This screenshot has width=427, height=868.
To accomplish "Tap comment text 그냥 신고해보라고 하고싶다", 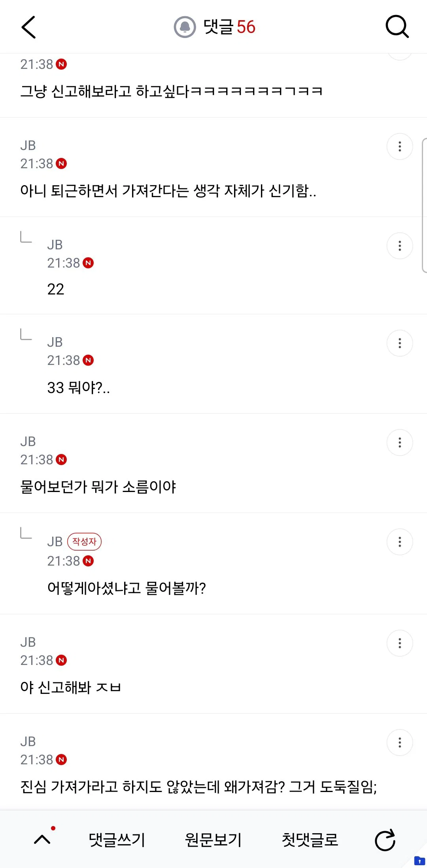I will tap(172, 91).
